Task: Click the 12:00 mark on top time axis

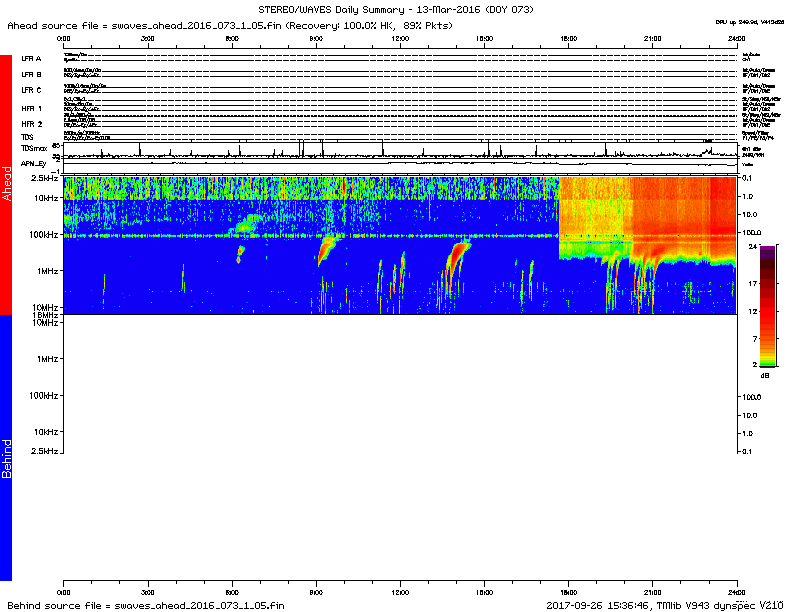Action: coord(400,38)
